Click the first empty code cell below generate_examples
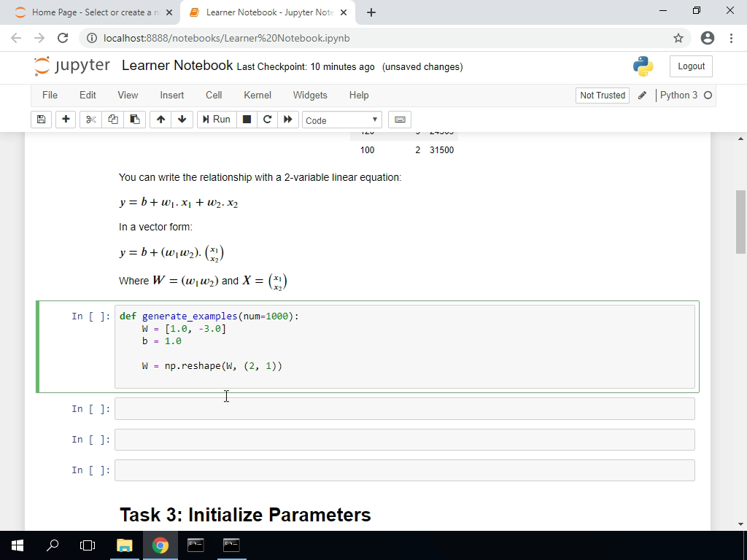Viewport: 747px width, 560px height. (404, 409)
